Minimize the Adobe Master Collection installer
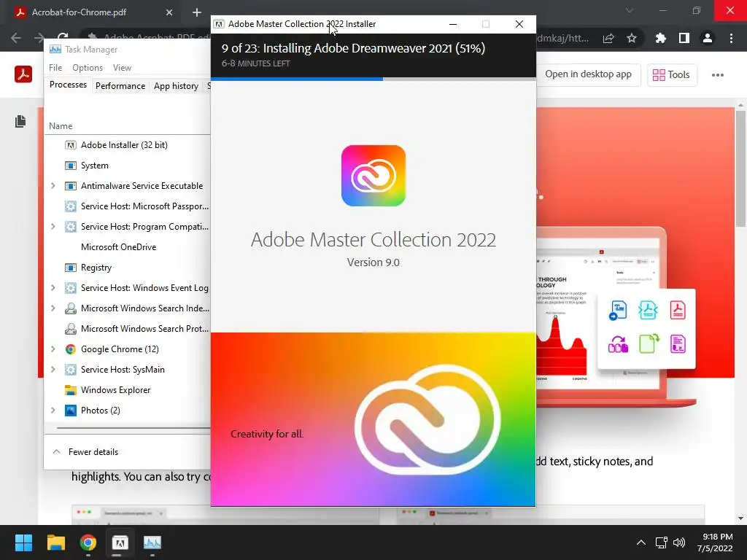 [453, 24]
